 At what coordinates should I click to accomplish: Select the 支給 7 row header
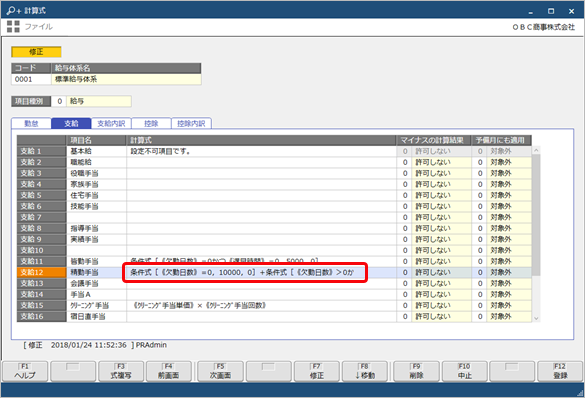(41, 217)
